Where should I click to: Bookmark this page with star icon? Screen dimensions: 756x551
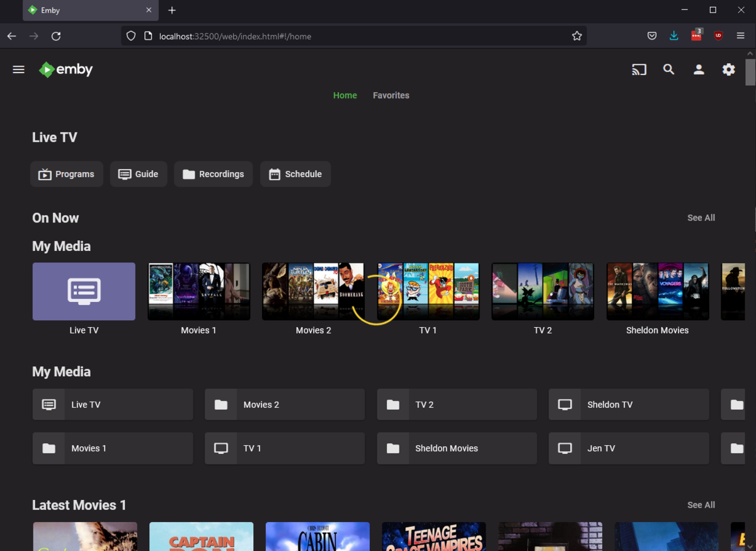pyautogui.click(x=576, y=36)
